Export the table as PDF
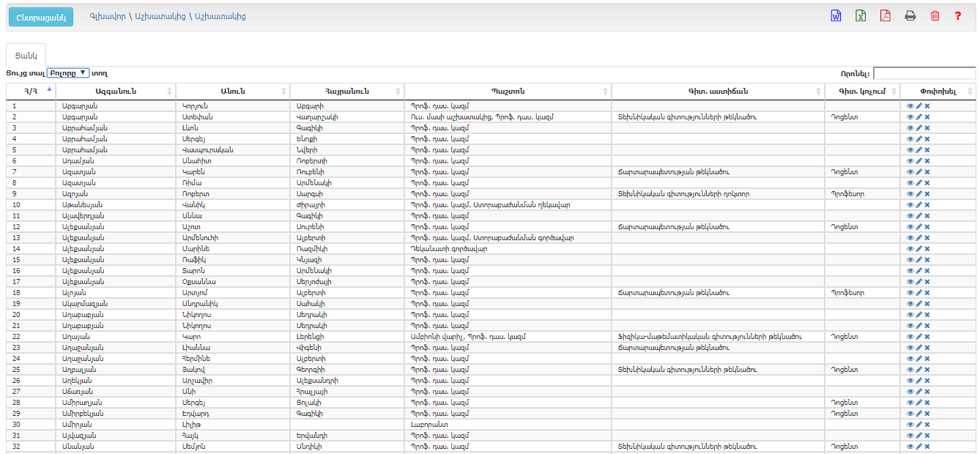This screenshot has height=454, width=980. click(x=885, y=16)
